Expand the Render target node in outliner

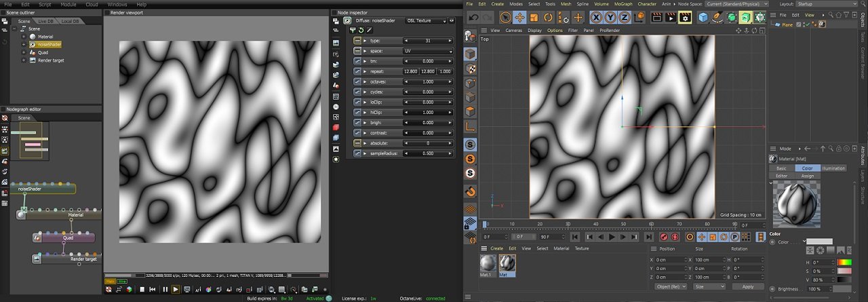coord(24,60)
